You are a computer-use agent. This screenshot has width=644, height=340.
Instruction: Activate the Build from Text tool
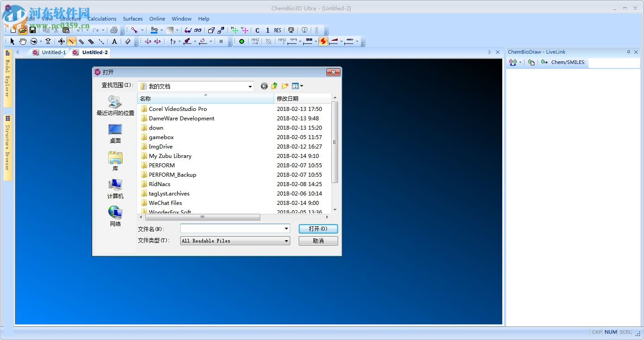pyautogui.click(x=114, y=42)
